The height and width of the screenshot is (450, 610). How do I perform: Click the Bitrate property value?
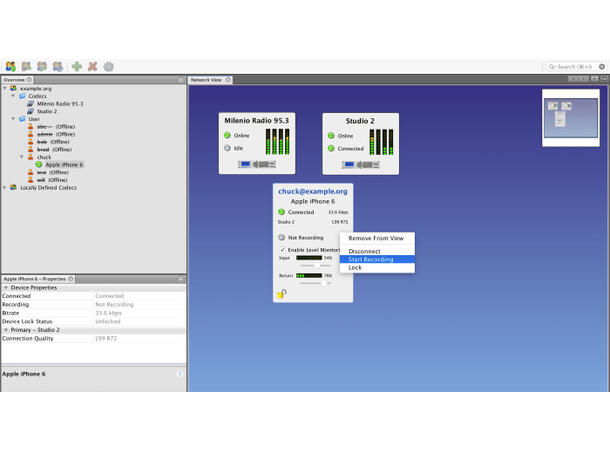point(109,313)
